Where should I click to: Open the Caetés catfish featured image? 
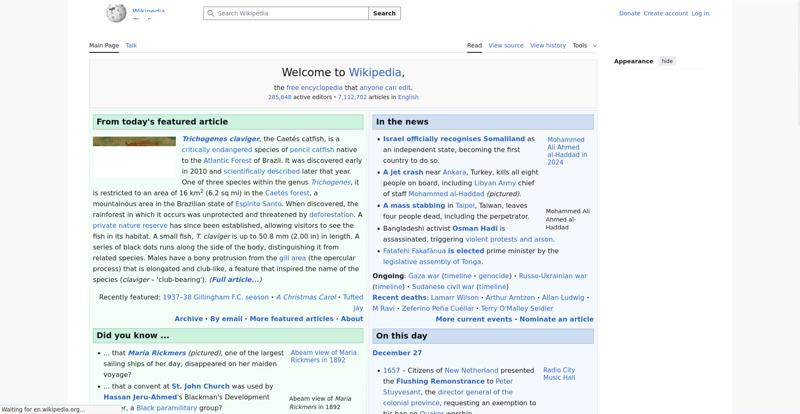134,142
